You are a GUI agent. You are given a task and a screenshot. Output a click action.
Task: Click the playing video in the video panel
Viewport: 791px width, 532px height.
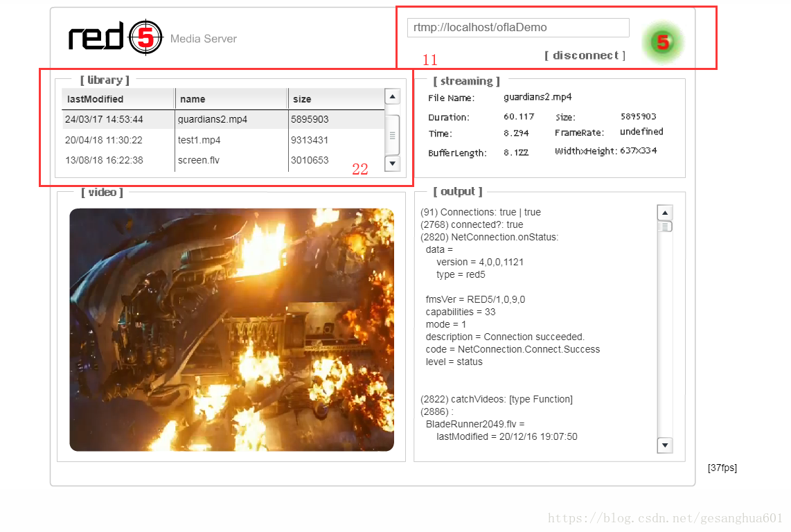[x=231, y=330]
